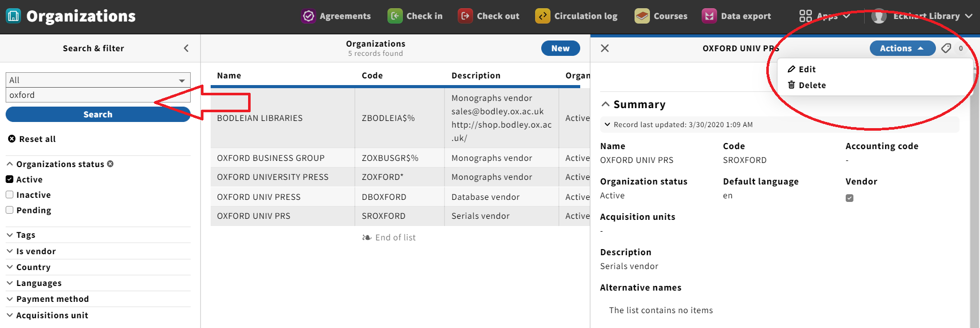Open the Organizations app home icon

point(13,16)
